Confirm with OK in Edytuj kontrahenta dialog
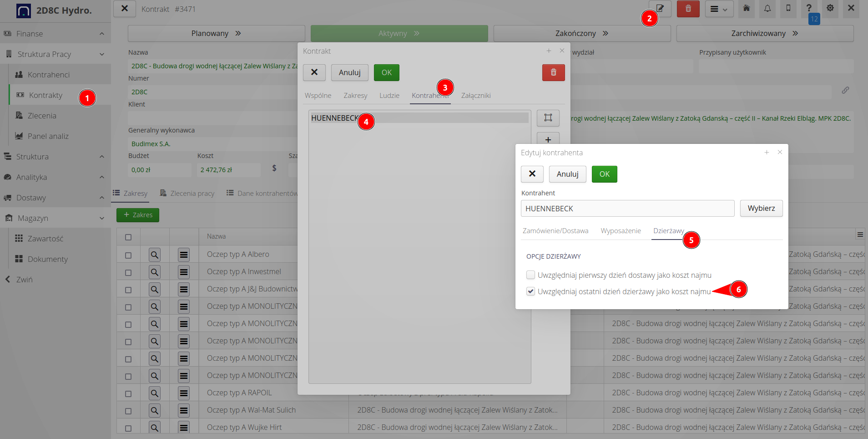 (x=604, y=174)
